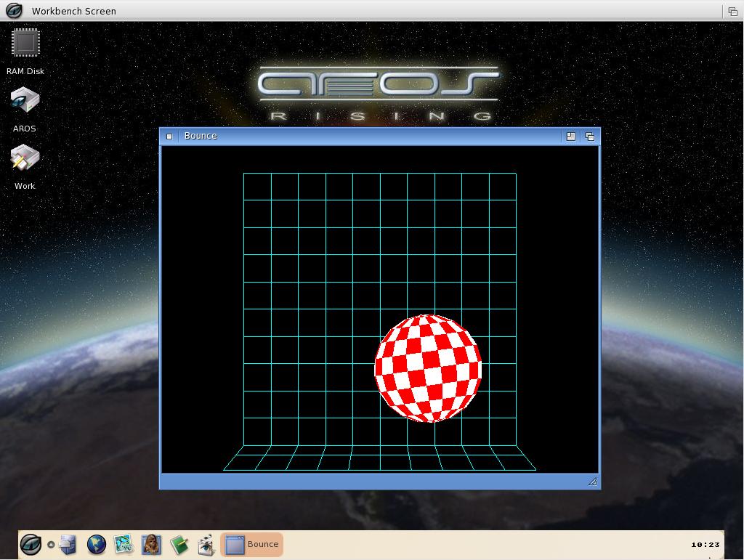Click the Bounce window depth gadget
The width and height of the screenshot is (744, 560).
point(590,137)
